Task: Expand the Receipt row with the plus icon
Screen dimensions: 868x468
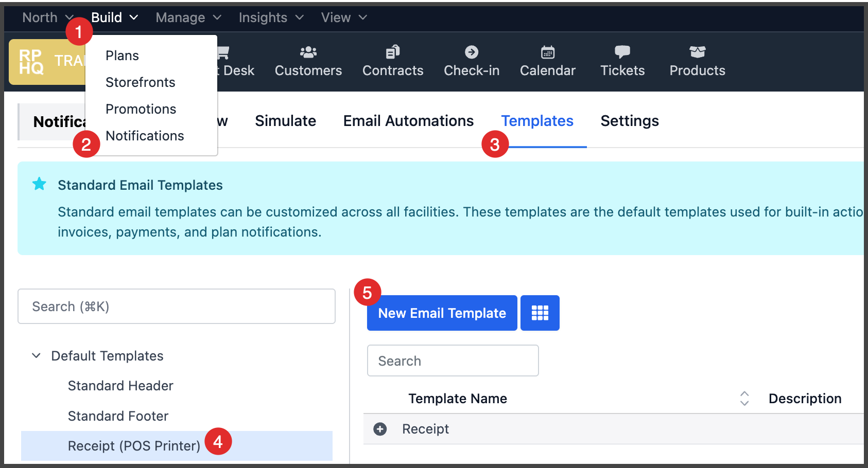Action: click(380, 428)
